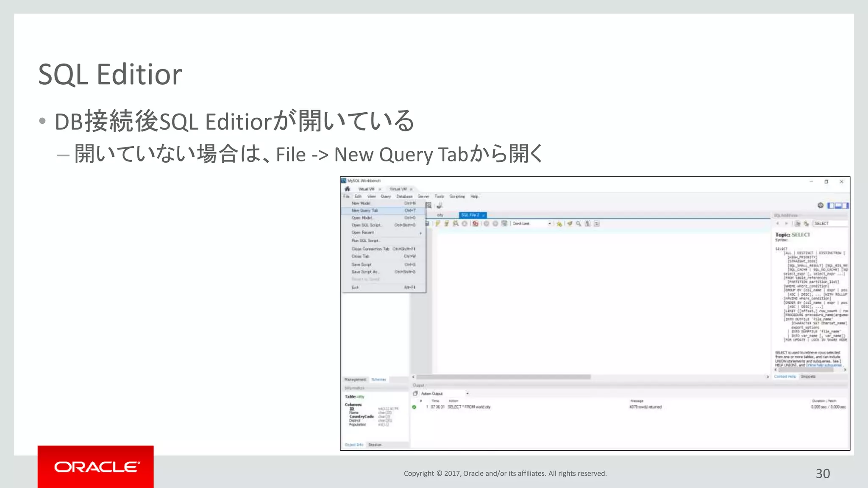Image resolution: width=868 pixels, height=488 pixels.
Task: Click the stop execution hand icon
Action: (x=465, y=224)
